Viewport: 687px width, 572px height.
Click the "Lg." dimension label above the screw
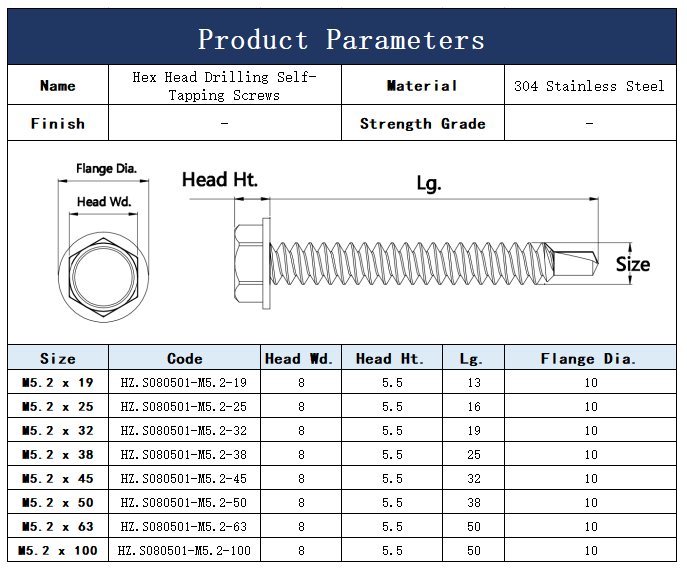pyautogui.click(x=428, y=183)
